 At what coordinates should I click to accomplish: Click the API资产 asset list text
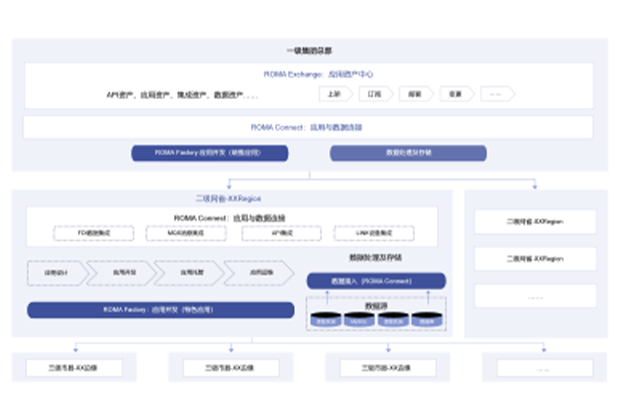[x=182, y=95]
